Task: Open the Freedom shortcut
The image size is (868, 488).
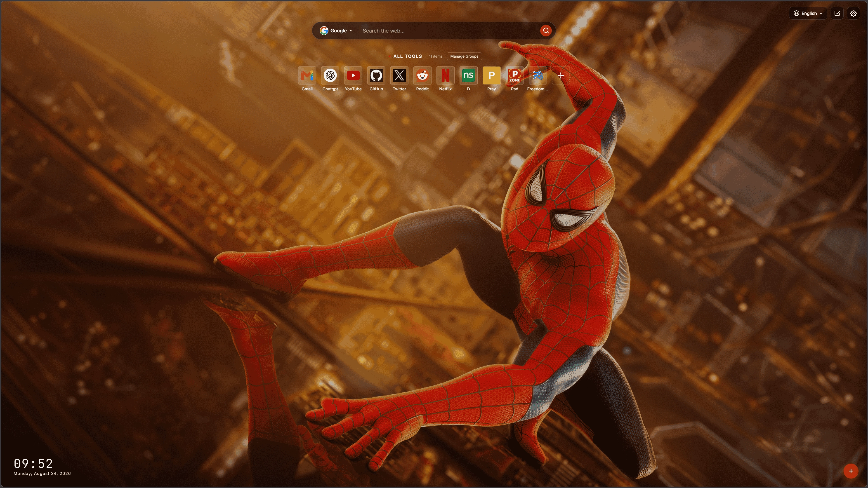Action: pos(538,76)
